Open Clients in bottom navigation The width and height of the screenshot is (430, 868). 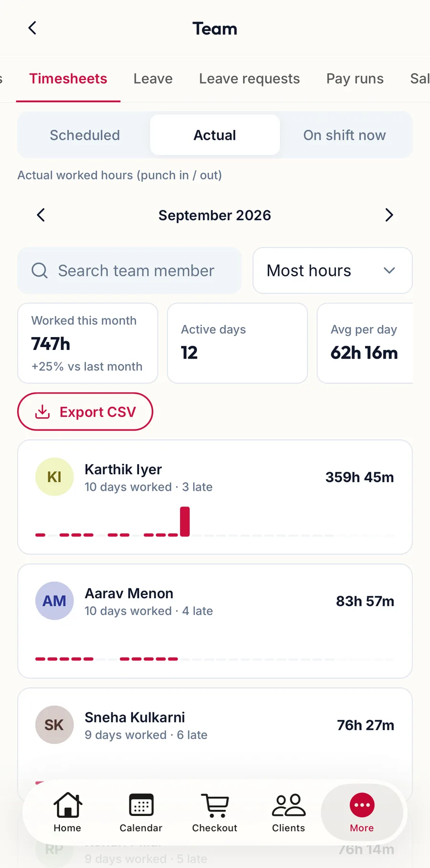coord(289,813)
